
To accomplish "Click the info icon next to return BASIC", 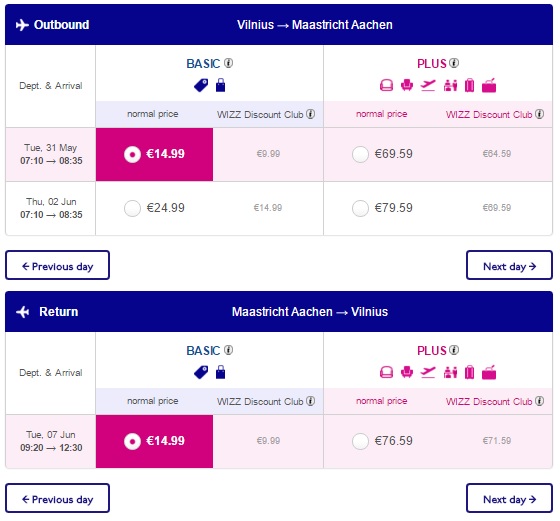I will click(229, 350).
